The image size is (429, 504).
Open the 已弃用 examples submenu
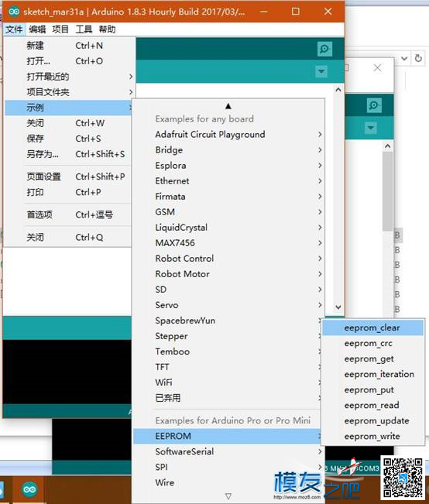228,398
